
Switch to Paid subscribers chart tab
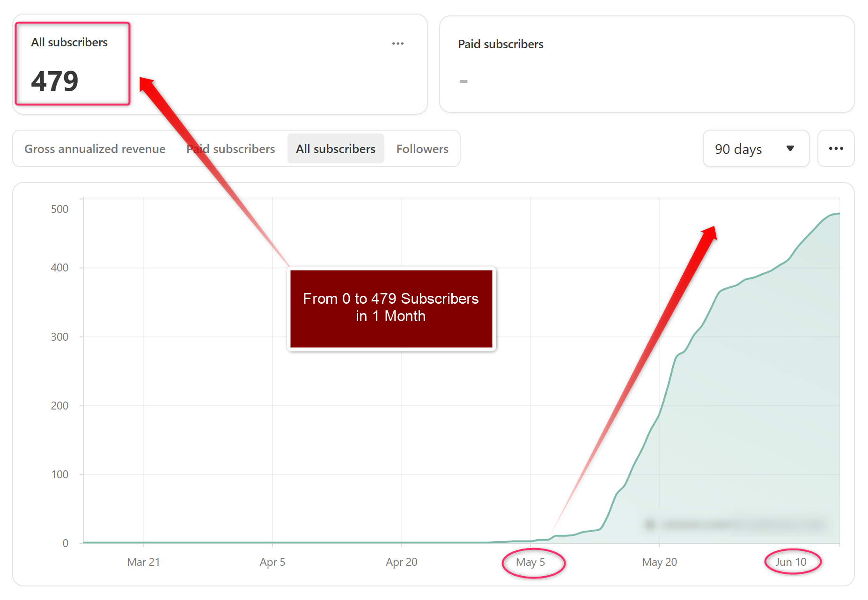coord(231,149)
